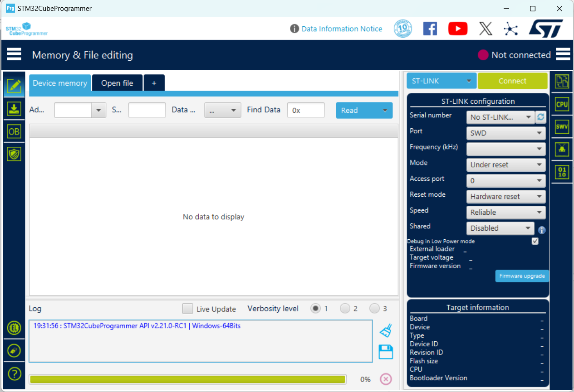
Task: Open the help question mark icon
Action: [15, 374]
